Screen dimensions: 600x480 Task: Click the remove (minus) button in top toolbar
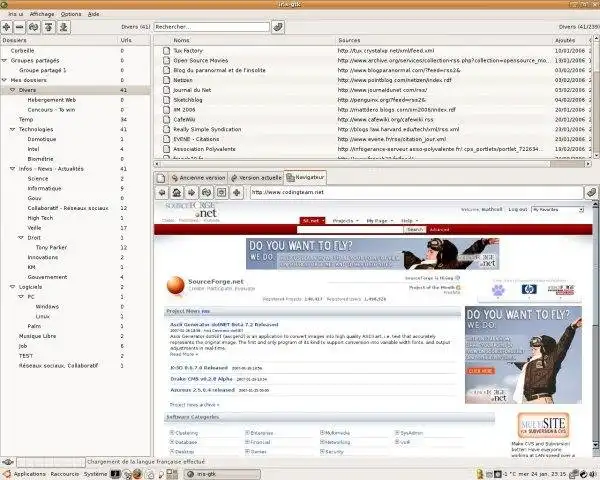click(20, 27)
